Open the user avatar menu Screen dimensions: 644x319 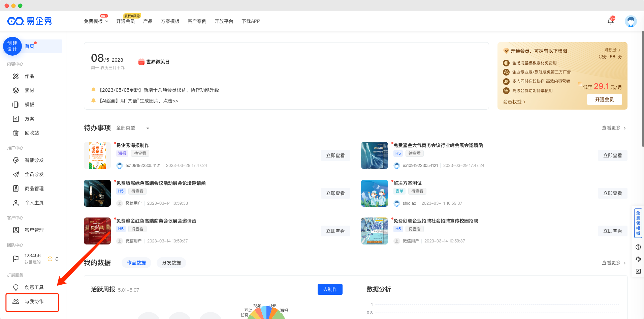pos(631,21)
